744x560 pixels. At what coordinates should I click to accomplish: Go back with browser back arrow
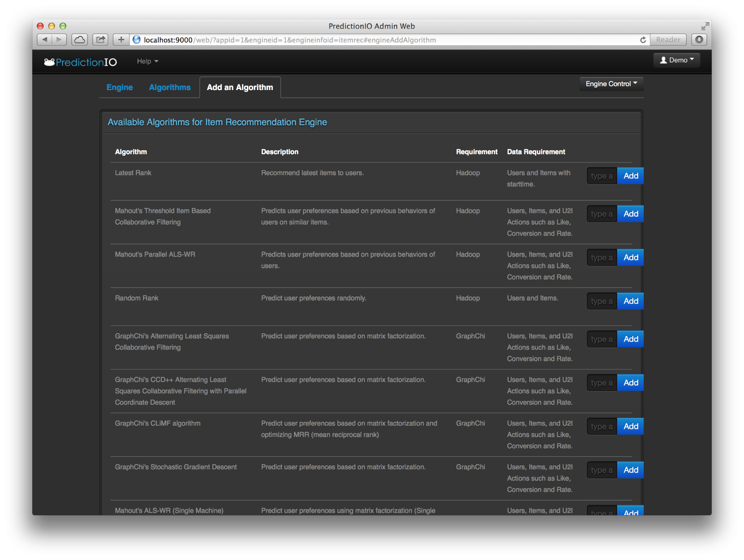[45, 39]
